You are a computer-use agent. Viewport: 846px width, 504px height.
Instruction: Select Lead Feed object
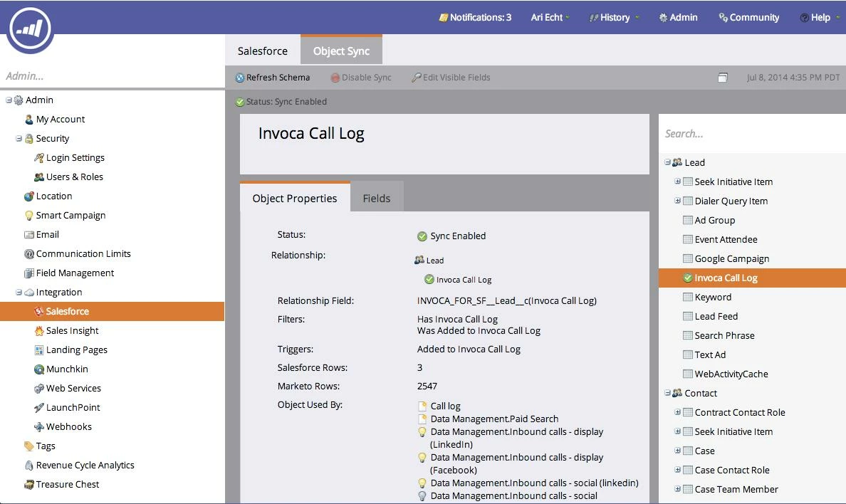711,316
